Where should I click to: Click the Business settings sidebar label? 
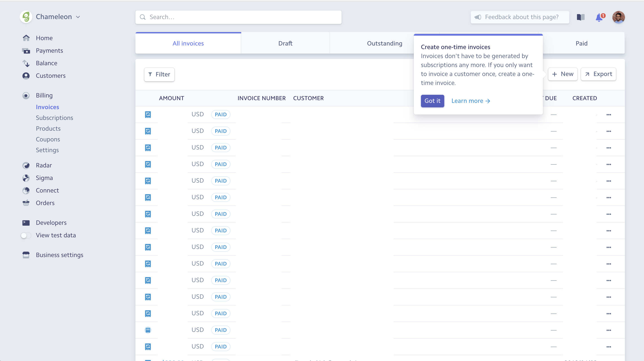(x=59, y=255)
